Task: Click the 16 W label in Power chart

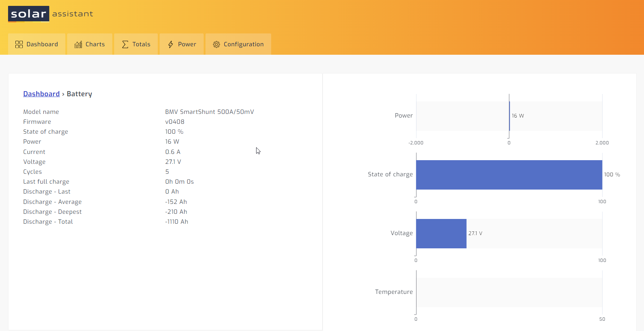Action: [x=518, y=116]
